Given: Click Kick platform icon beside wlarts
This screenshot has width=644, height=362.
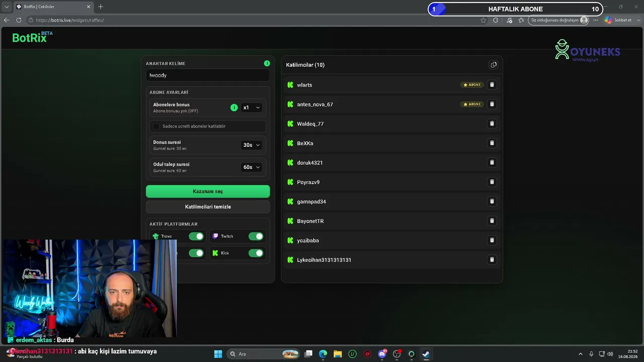Looking at the screenshot, I should coord(290,85).
